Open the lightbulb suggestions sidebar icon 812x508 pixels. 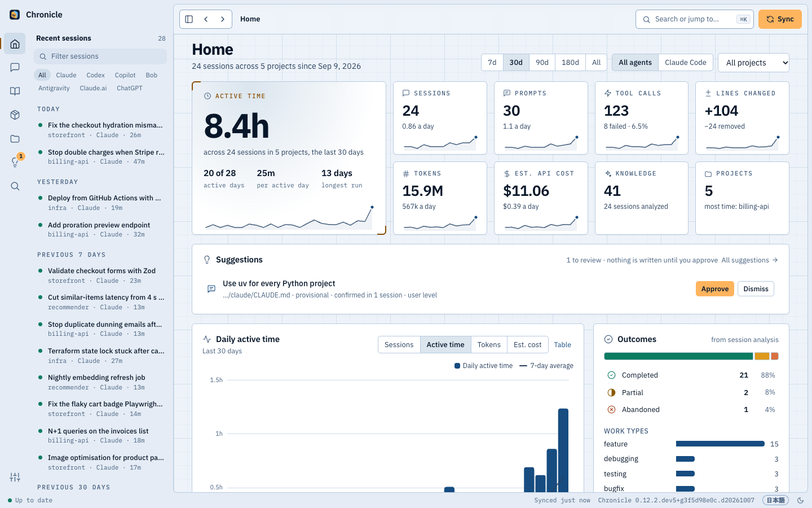[x=15, y=163]
